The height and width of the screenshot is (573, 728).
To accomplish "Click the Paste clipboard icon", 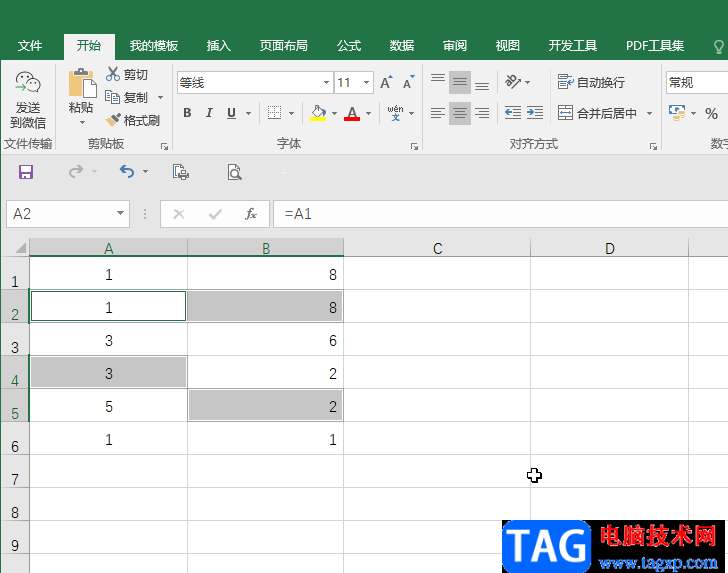I will click(x=83, y=83).
